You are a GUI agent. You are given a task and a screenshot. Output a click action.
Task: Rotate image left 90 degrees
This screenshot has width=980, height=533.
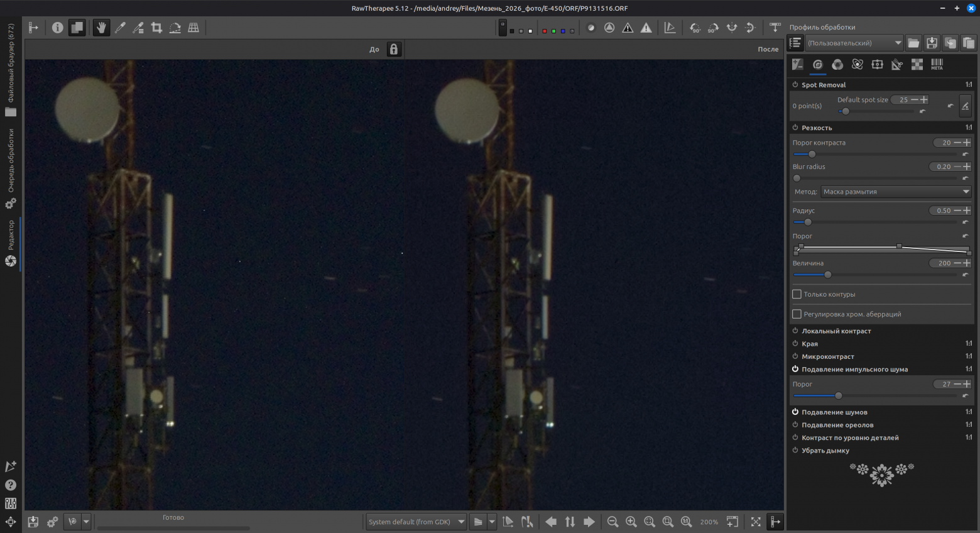[695, 28]
